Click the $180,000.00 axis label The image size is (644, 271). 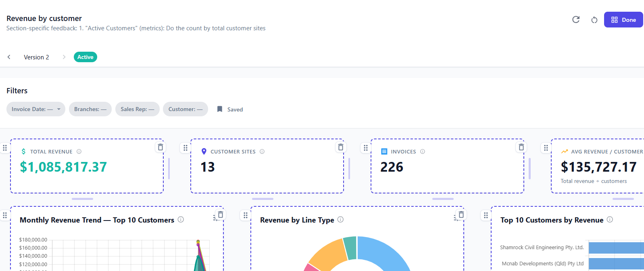point(33,239)
